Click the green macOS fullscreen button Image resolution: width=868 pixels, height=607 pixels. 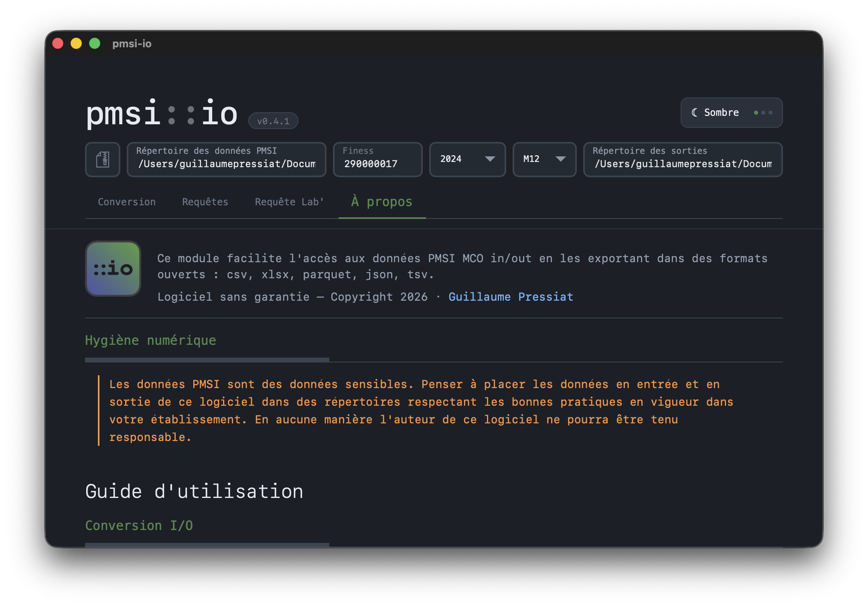(x=95, y=43)
